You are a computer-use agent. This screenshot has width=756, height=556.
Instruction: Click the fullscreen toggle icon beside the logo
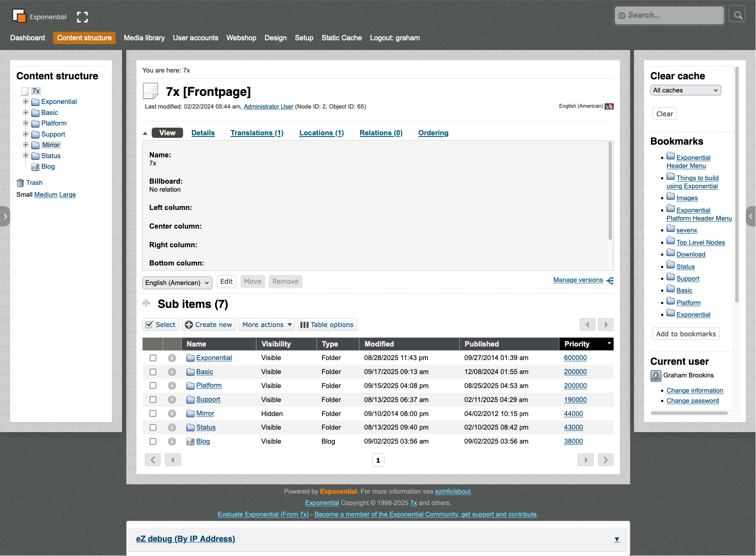click(x=82, y=17)
